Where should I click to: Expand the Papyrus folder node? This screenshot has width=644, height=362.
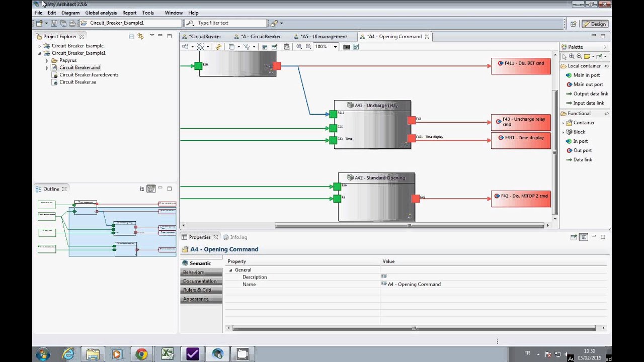pos(47,60)
